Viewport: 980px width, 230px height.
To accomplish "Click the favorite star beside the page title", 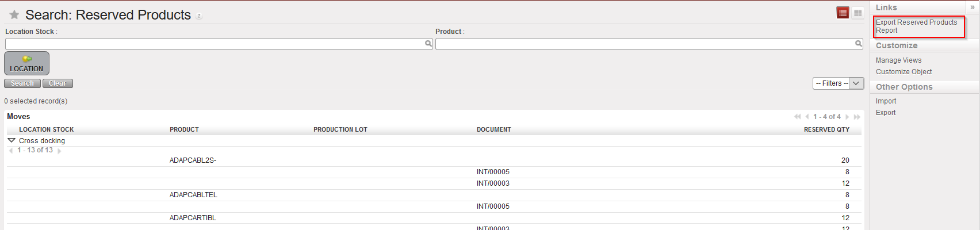I will (x=14, y=15).
